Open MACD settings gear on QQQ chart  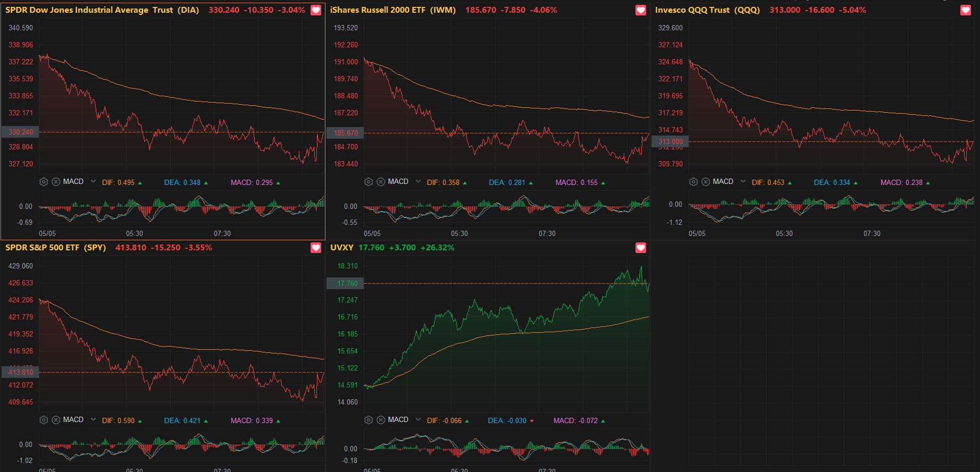point(693,182)
